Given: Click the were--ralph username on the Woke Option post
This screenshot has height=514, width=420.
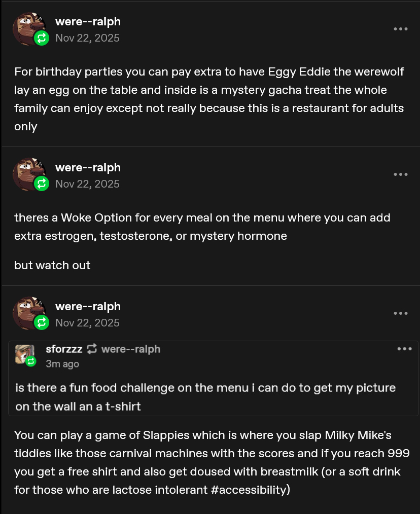Looking at the screenshot, I should [x=88, y=168].
